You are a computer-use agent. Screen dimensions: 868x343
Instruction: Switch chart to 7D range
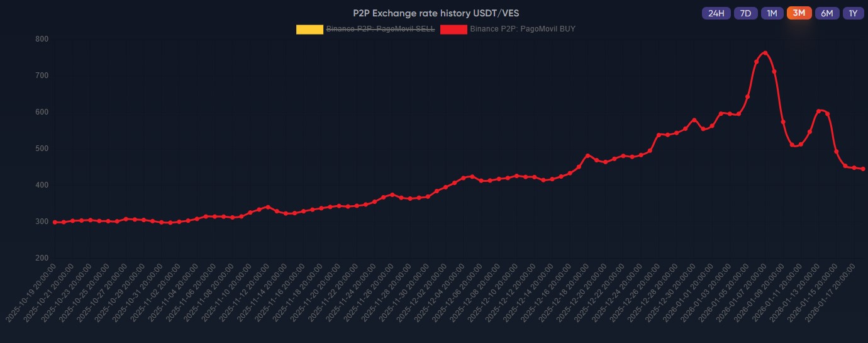745,13
